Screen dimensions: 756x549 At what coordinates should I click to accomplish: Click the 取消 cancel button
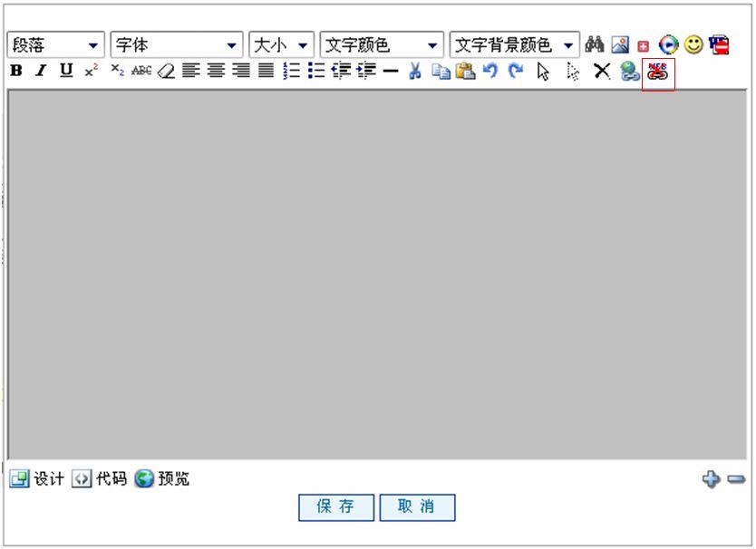pos(417,507)
